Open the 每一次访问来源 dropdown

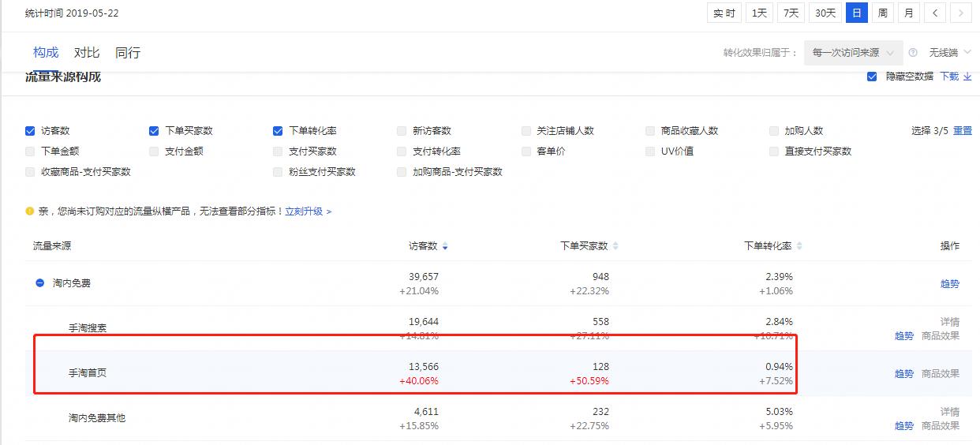(854, 53)
